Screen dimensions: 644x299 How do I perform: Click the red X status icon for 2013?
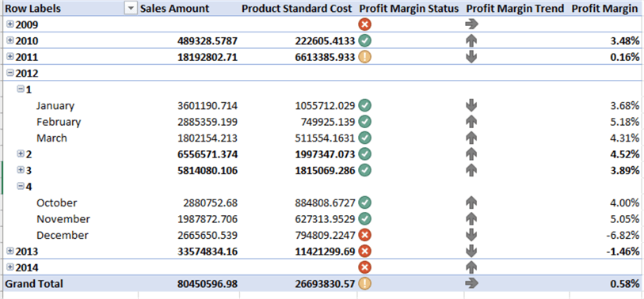(364, 251)
